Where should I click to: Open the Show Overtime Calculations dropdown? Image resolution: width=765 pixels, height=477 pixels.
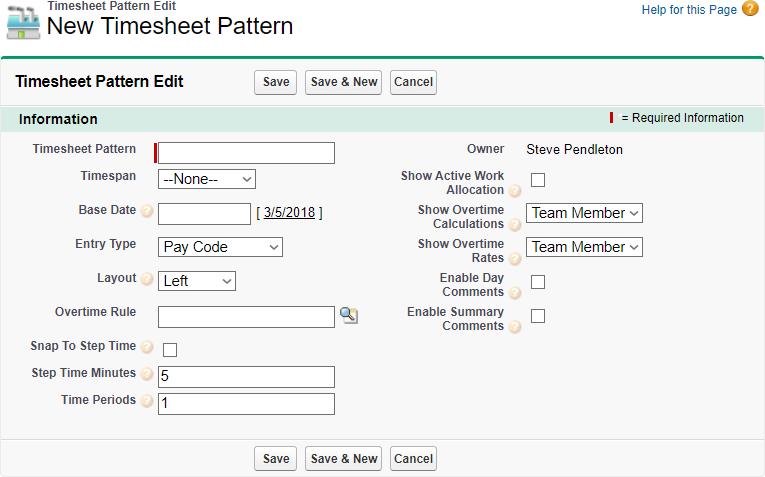(584, 213)
